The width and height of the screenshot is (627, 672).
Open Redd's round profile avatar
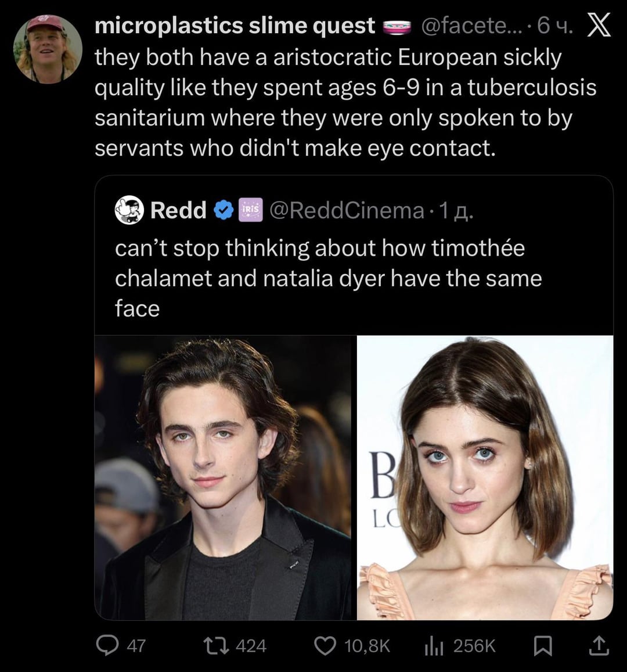pos(129,210)
